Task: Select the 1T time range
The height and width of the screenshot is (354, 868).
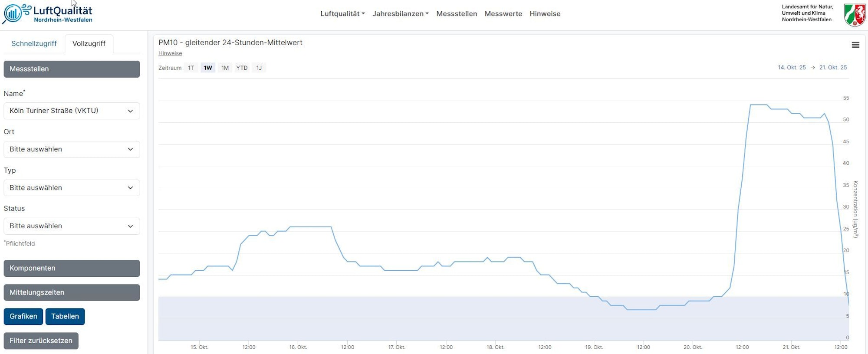Action: (191, 68)
